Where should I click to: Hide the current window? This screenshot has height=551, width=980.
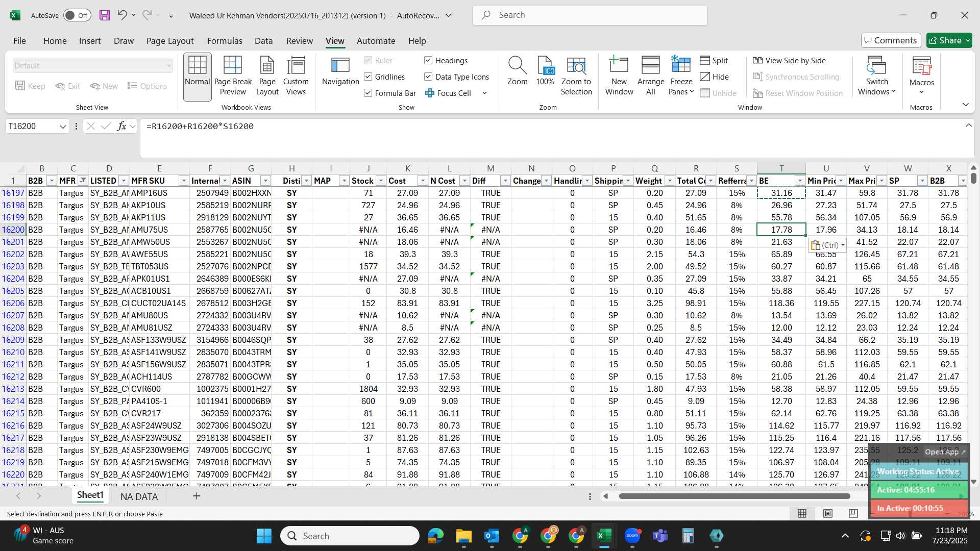715,77
